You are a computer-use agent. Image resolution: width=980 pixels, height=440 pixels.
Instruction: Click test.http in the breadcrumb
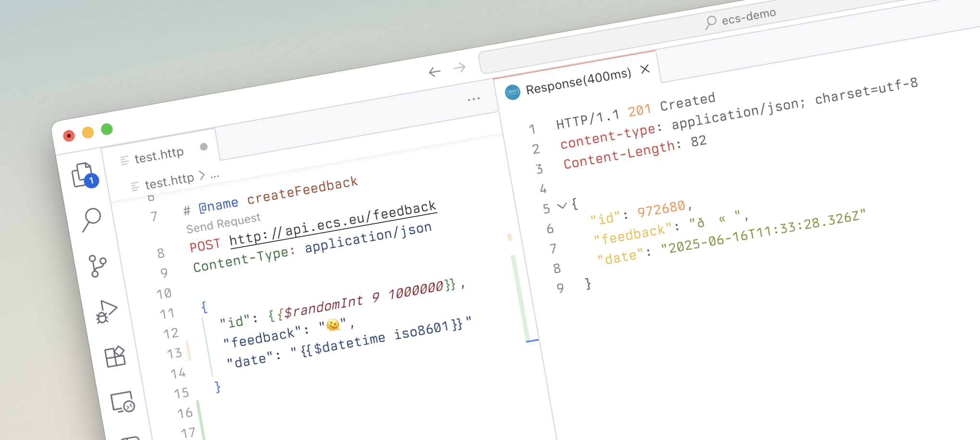(169, 182)
